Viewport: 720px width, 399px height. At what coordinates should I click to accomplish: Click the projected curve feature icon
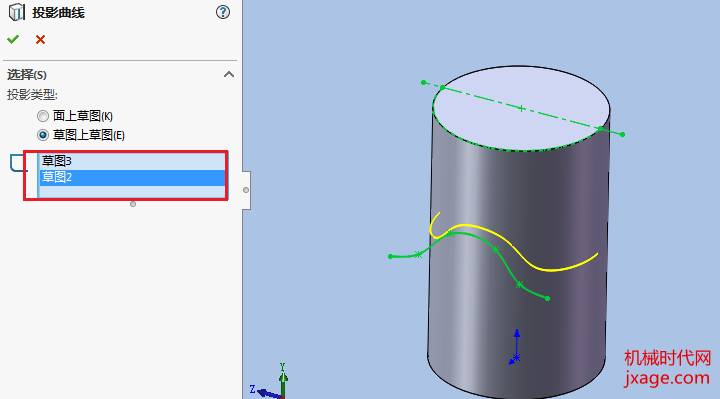click(17, 12)
